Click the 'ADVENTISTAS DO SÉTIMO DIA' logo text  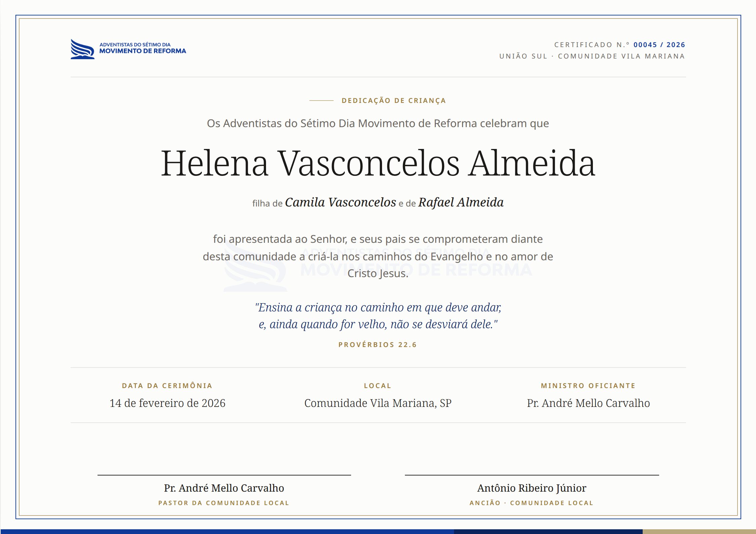(x=135, y=44)
